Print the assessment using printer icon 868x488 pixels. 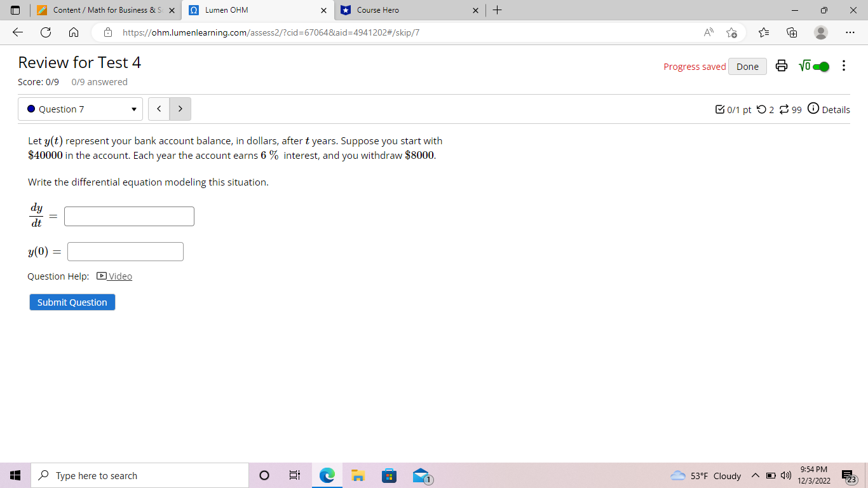pyautogui.click(x=782, y=66)
